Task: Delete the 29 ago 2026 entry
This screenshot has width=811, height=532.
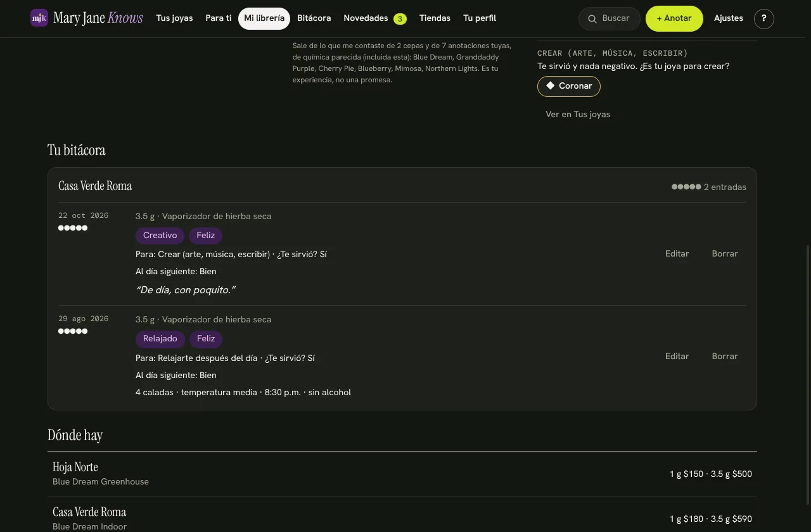Action: [x=725, y=357]
